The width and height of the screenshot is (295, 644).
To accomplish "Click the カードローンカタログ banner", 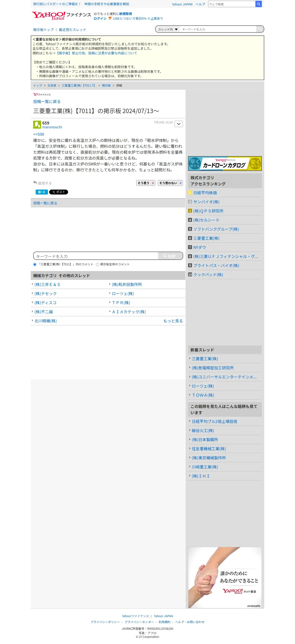I will (x=225, y=164).
